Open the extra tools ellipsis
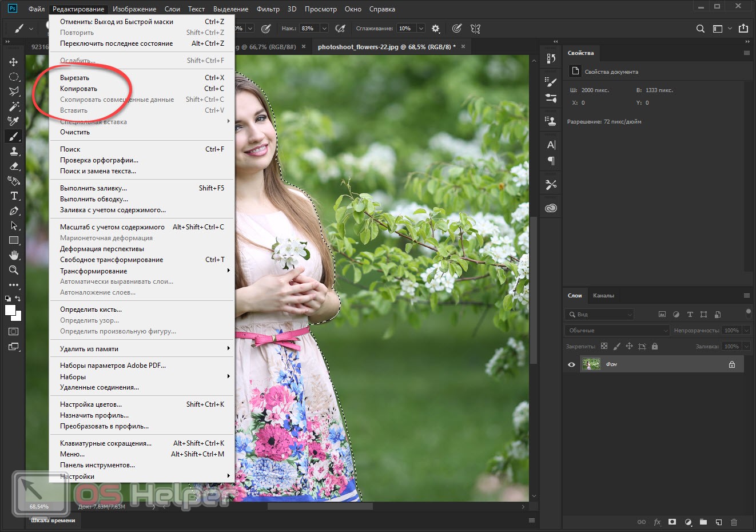 click(14, 284)
